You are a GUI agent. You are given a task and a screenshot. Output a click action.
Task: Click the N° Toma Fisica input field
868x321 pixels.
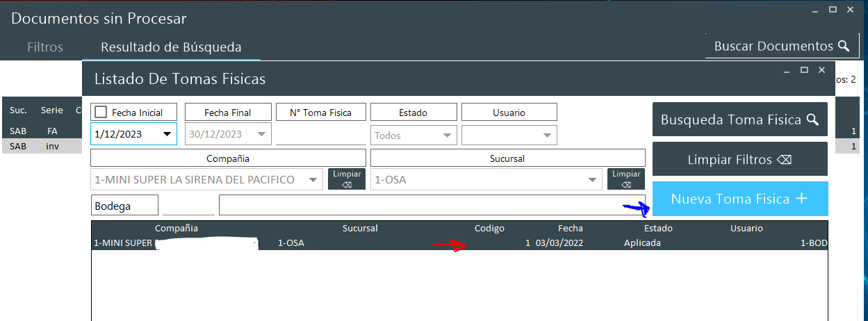tap(320, 134)
